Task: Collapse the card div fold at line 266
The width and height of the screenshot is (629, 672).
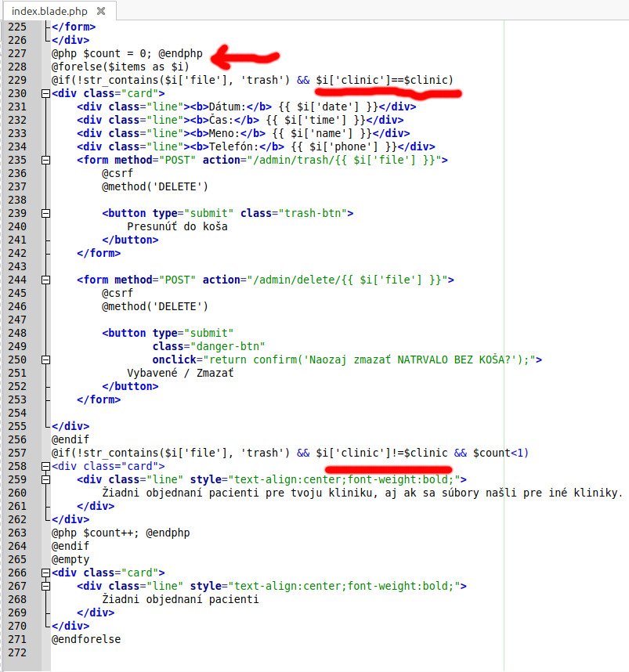Action: [45, 573]
